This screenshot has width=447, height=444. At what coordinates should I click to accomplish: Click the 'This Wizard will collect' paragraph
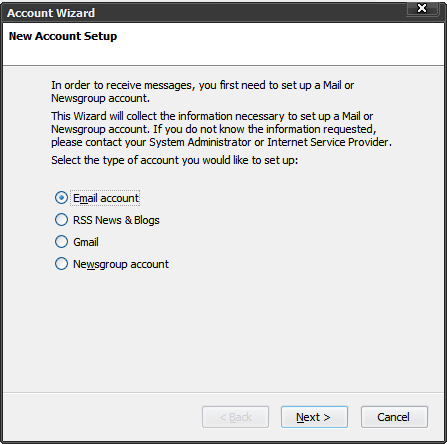[221, 129]
